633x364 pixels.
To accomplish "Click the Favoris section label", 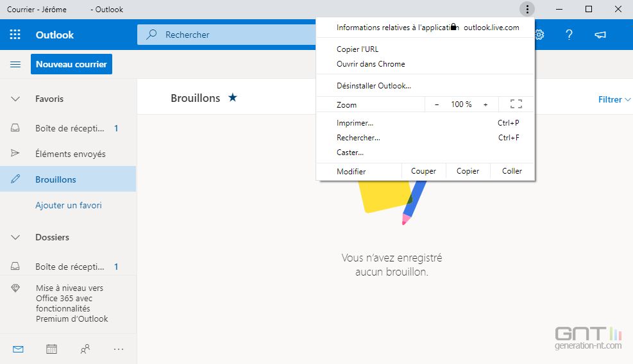I will pos(49,99).
